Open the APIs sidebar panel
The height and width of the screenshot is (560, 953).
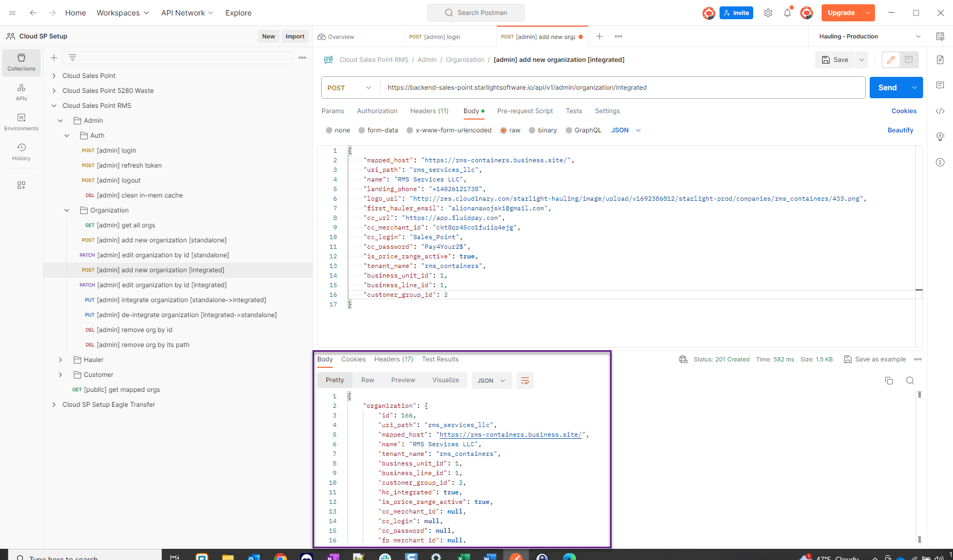[x=21, y=92]
